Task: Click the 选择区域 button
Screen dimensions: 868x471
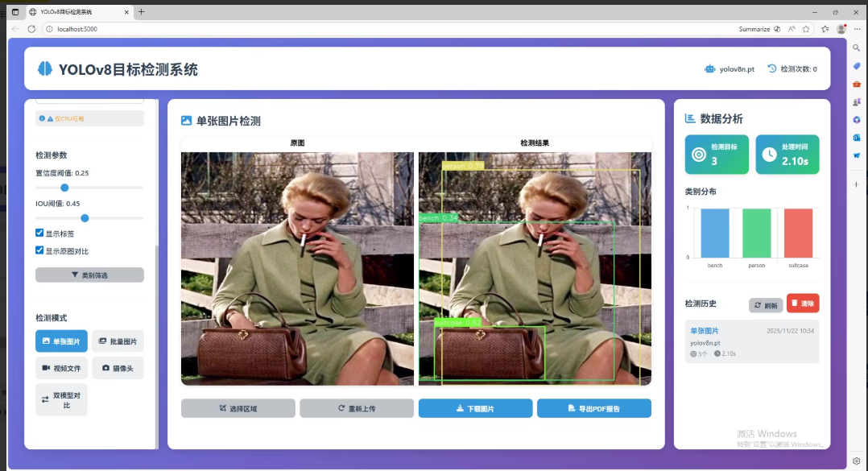Action: [238, 408]
